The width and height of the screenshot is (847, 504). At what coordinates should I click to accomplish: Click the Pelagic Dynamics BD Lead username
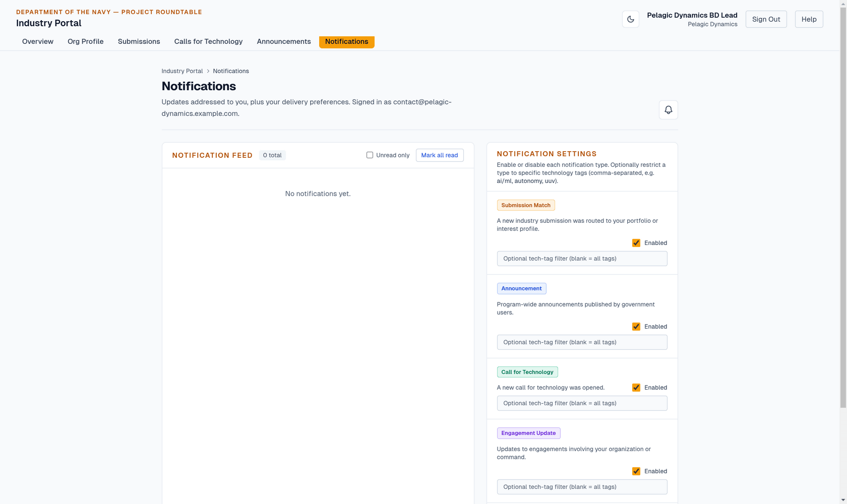pos(692,15)
